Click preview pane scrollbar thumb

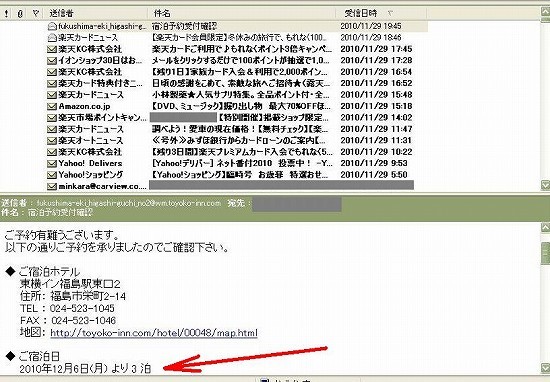(x=545, y=253)
